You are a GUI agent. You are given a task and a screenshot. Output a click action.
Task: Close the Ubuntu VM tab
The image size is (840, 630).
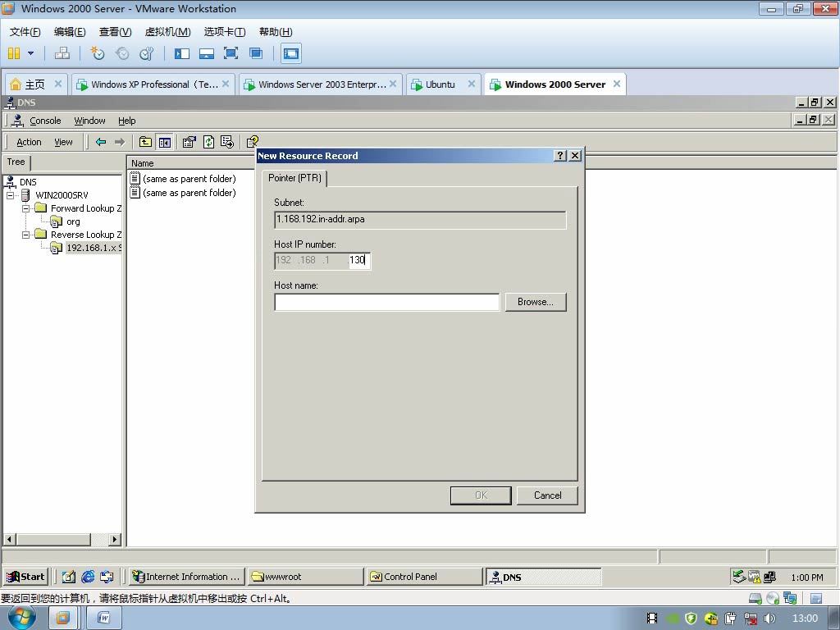pos(472,84)
